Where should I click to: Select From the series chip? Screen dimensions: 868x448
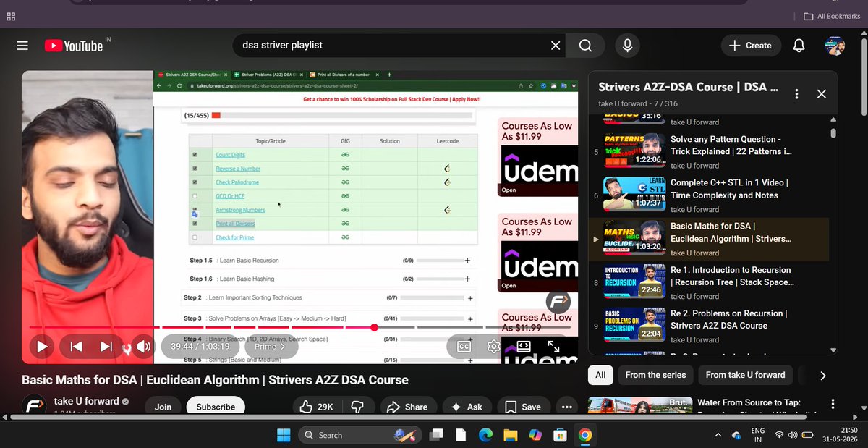point(655,375)
